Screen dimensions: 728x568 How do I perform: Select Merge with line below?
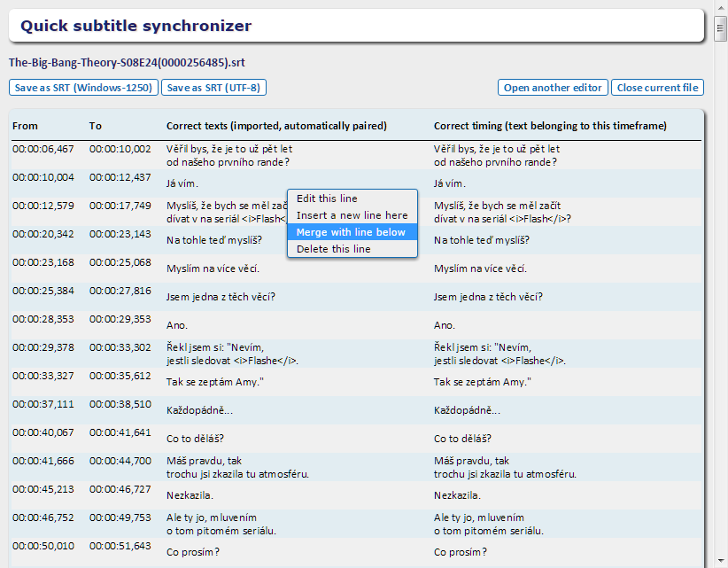pos(352,232)
